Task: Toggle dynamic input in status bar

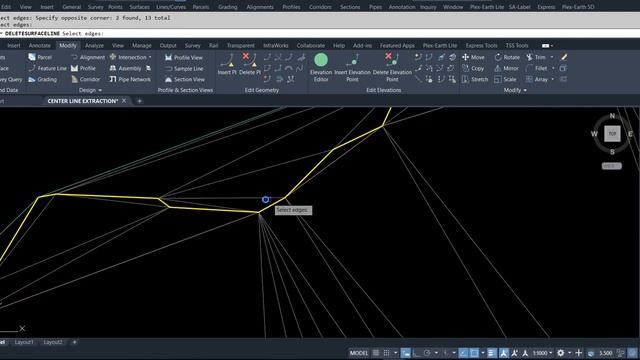Action: coord(405,353)
